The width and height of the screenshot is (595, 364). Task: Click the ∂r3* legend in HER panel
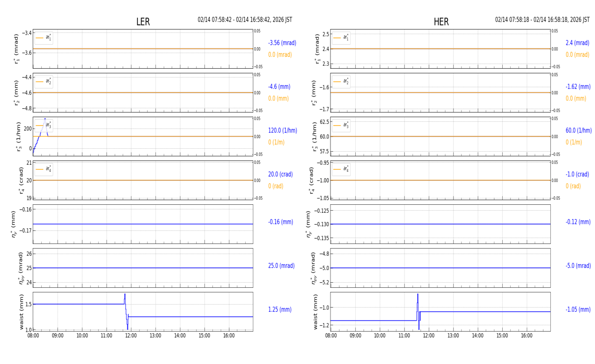point(341,126)
